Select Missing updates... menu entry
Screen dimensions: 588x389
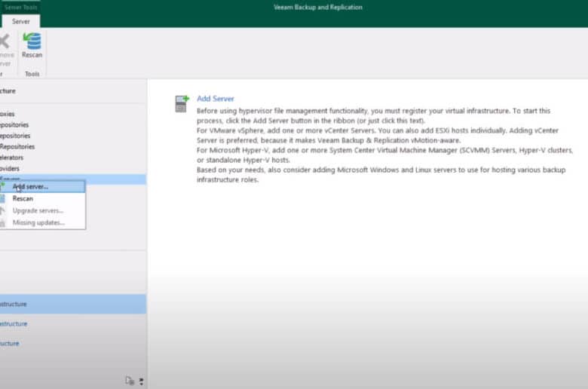(x=43, y=222)
